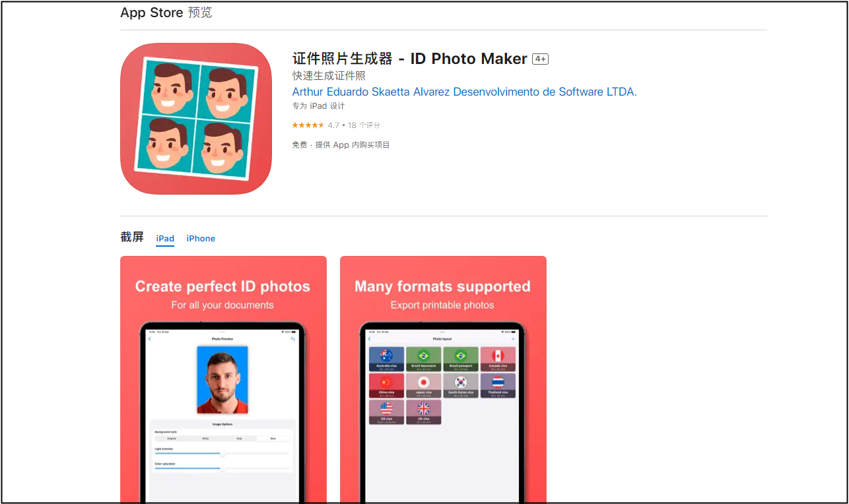
Task: Select the Australia visa flag tile
Action: click(x=386, y=359)
